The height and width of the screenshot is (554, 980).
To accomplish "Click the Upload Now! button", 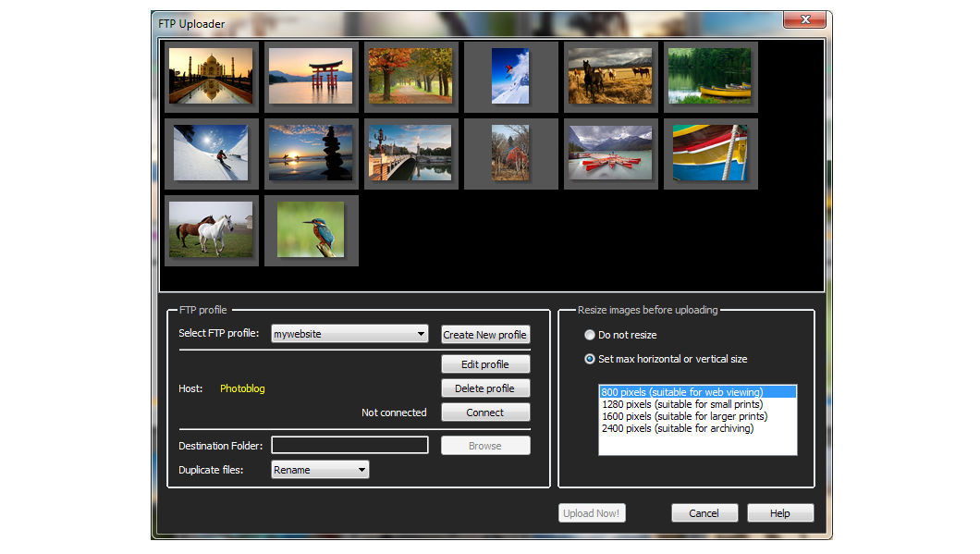I will click(x=592, y=513).
